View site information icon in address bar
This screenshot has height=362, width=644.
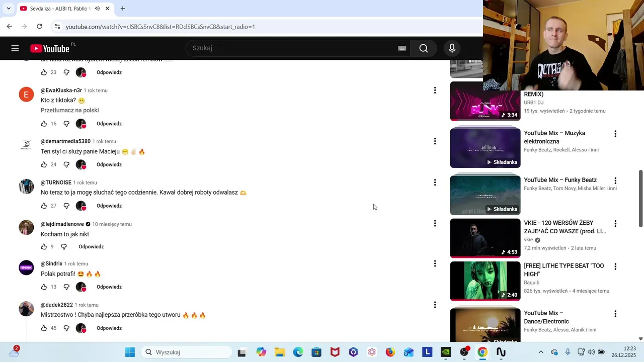(57, 27)
